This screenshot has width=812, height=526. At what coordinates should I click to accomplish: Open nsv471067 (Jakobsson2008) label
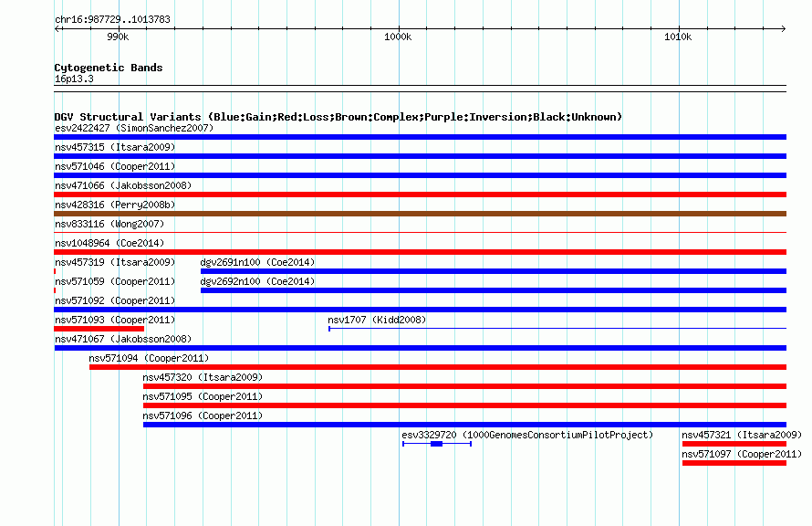(123, 339)
